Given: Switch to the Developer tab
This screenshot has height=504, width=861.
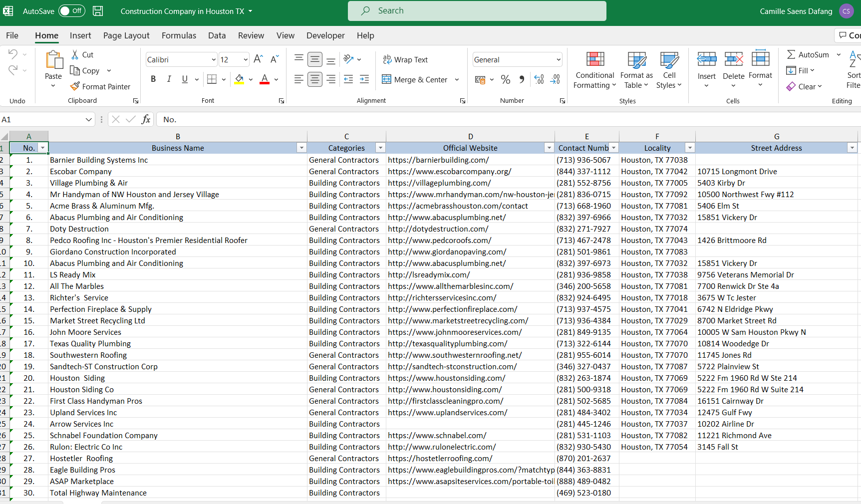Looking at the screenshot, I should pos(325,35).
